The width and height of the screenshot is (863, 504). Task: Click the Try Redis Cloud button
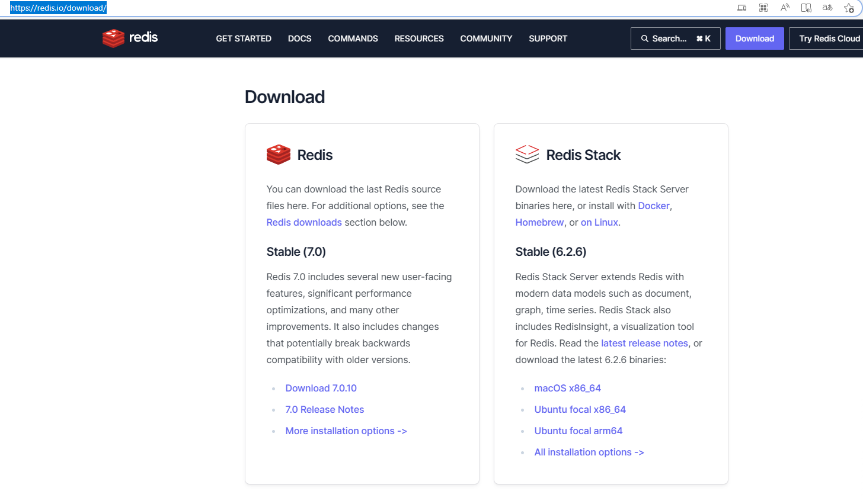[827, 38]
